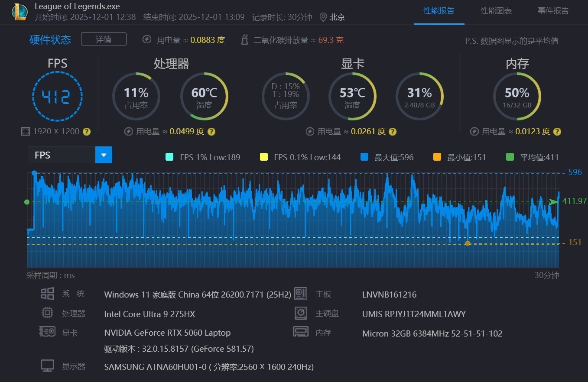Click the CO2 emission icon beside 69.3克
This screenshot has width=588, height=382.
[244, 39]
